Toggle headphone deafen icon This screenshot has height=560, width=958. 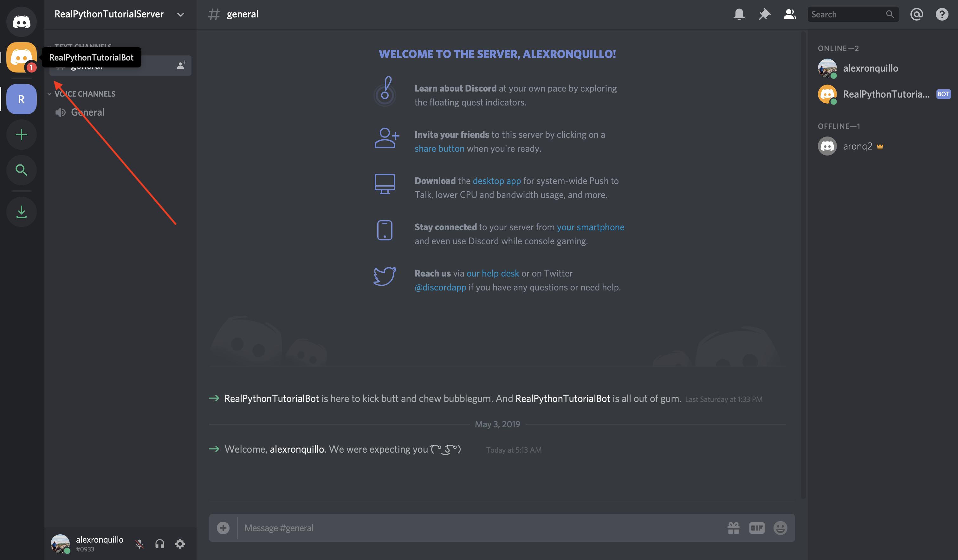(159, 543)
